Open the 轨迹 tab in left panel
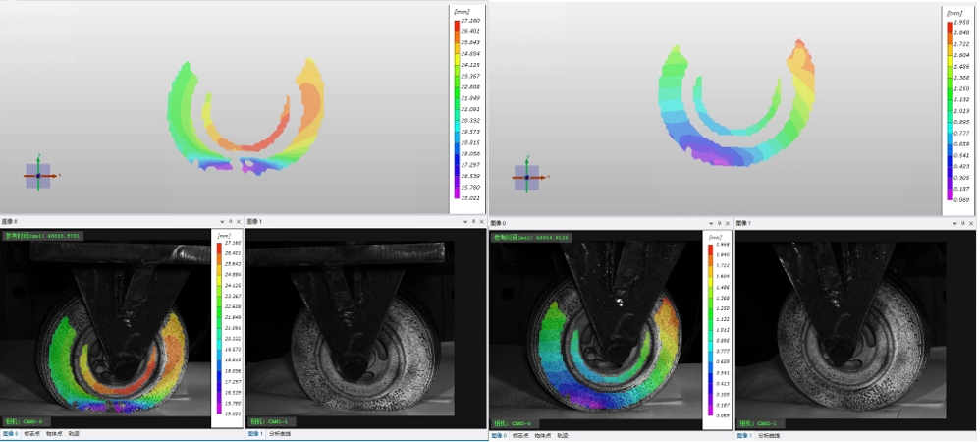980x442 pixels. 74,433
